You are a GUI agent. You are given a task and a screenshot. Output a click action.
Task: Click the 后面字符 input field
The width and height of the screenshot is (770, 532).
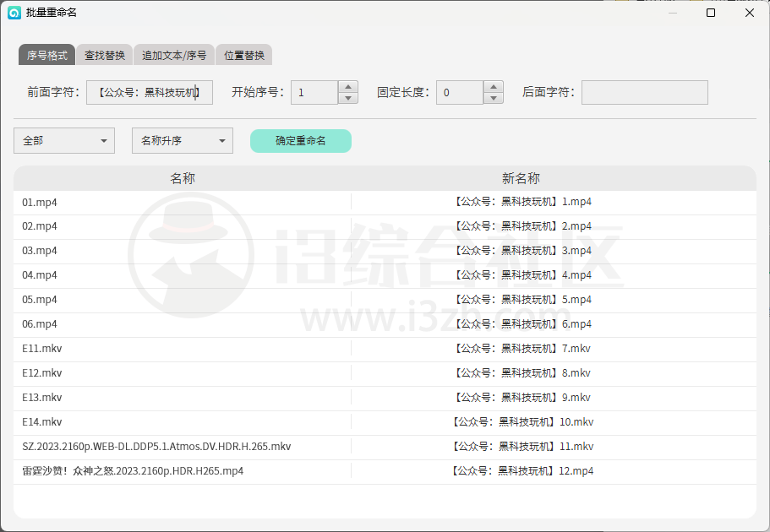tap(645, 92)
